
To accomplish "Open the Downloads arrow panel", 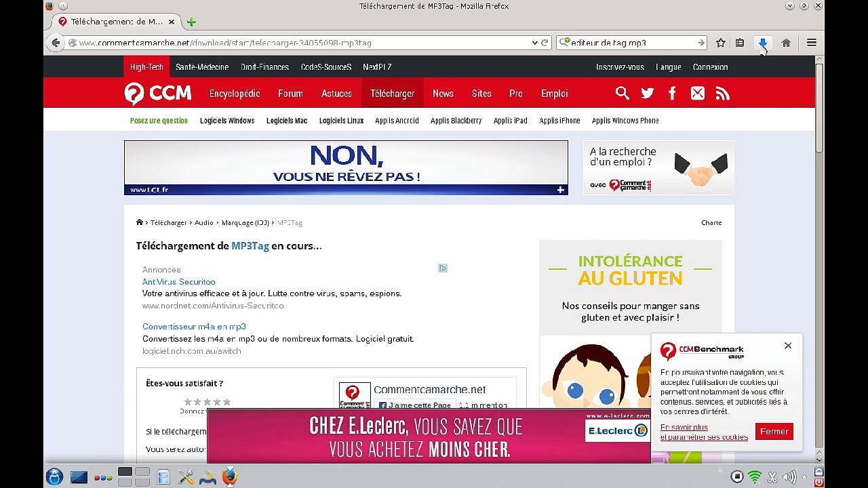I will (x=762, y=43).
